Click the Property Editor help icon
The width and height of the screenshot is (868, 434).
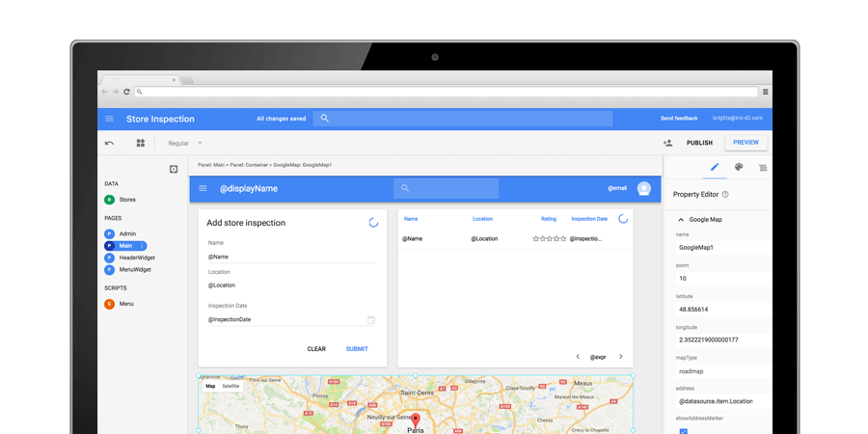click(725, 194)
